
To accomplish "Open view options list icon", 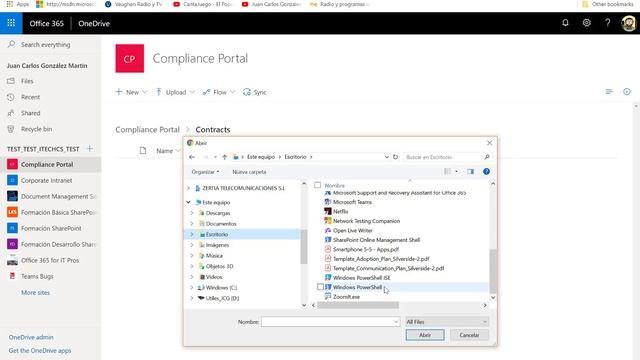I will pyautogui.click(x=609, y=92).
